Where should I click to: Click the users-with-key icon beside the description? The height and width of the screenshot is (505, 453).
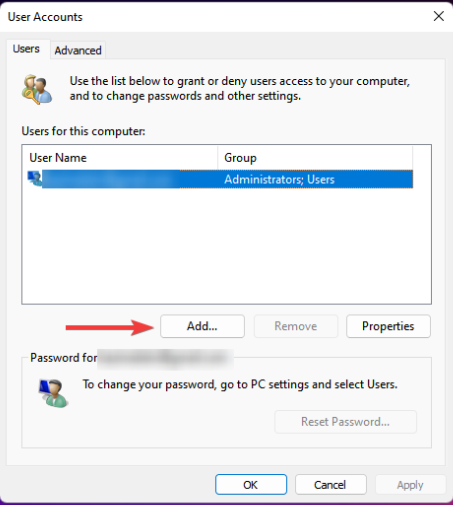(x=37, y=89)
